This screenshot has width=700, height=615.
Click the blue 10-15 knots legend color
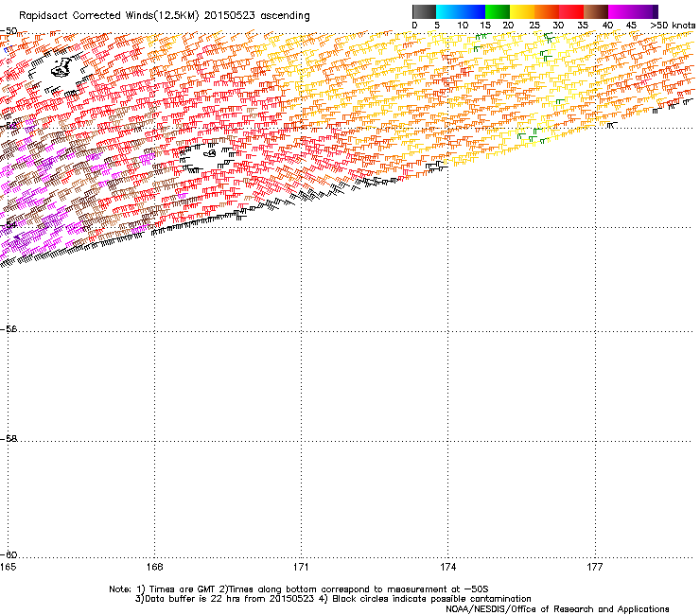point(473,11)
